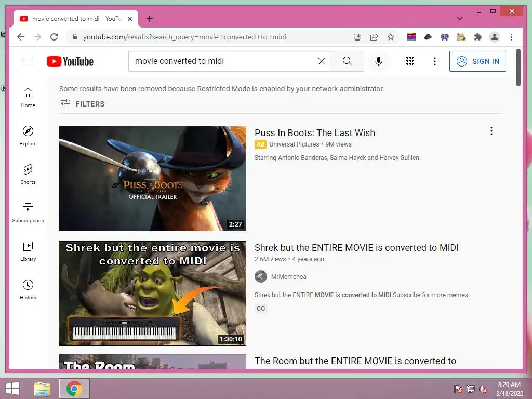Click the page vertical scrollbar

pos(518,68)
